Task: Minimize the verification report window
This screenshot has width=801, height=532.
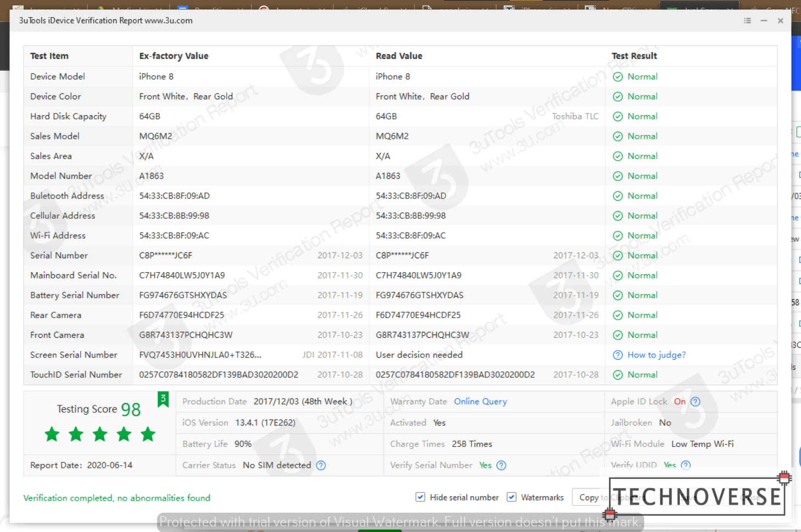Action: point(764,21)
